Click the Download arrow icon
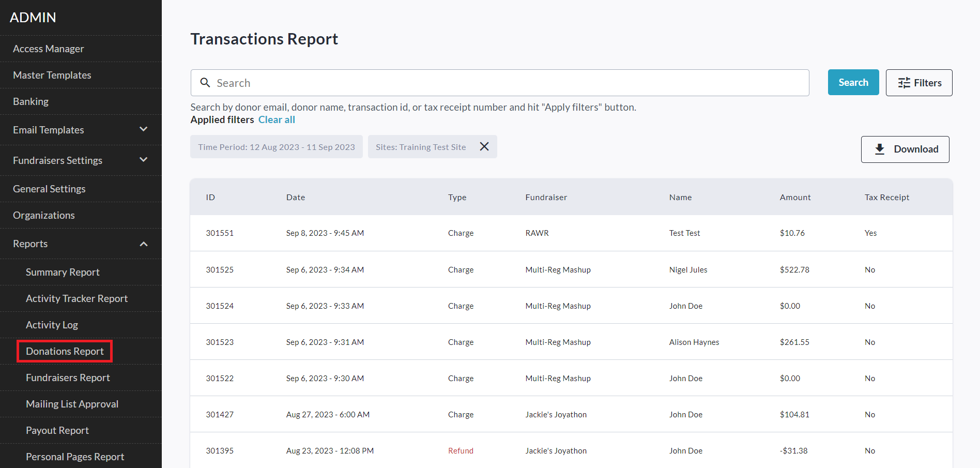Viewport: 980px width, 468px height. point(880,149)
